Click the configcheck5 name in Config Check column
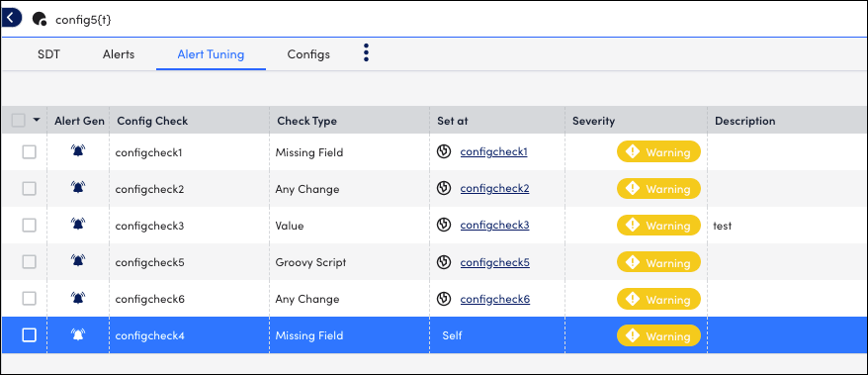 click(x=149, y=262)
